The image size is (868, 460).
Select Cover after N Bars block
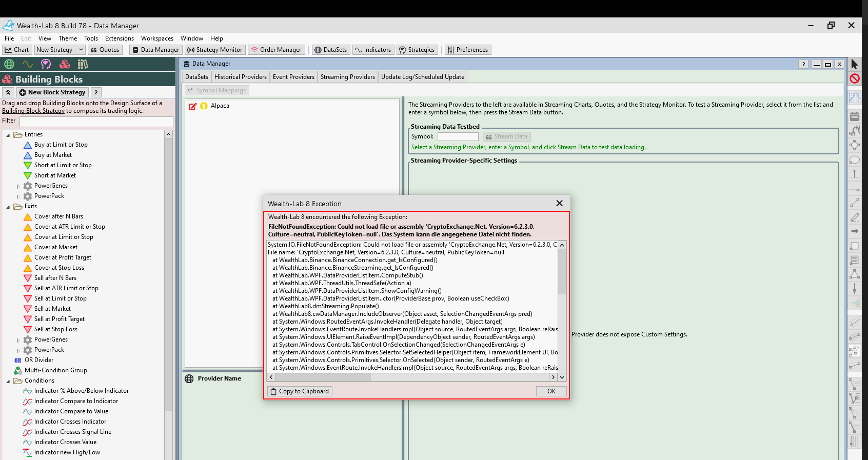point(58,216)
